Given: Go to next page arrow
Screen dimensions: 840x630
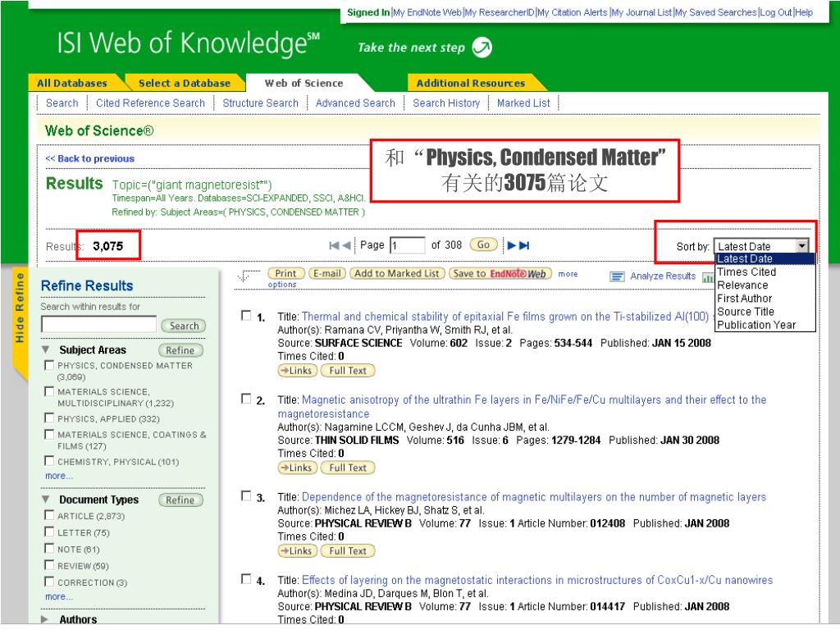Looking at the screenshot, I should tap(512, 245).
